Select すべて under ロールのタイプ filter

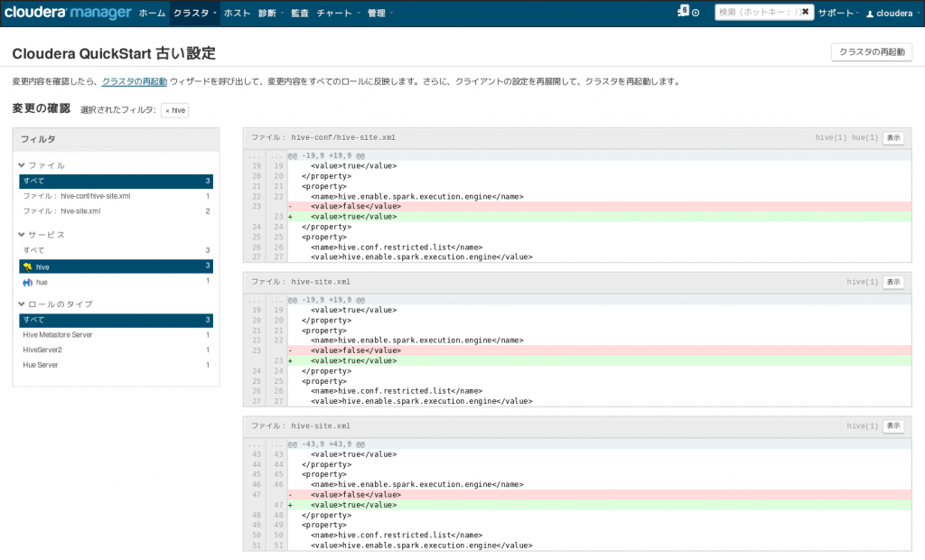(x=116, y=320)
